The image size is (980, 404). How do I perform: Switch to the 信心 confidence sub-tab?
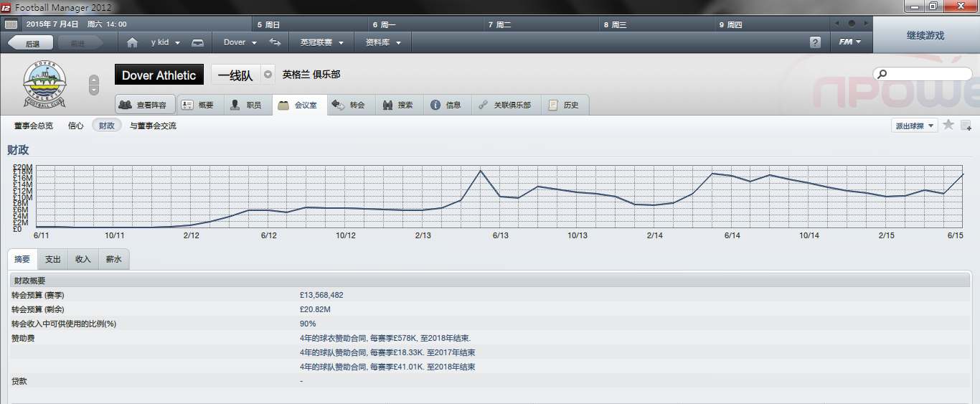76,126
